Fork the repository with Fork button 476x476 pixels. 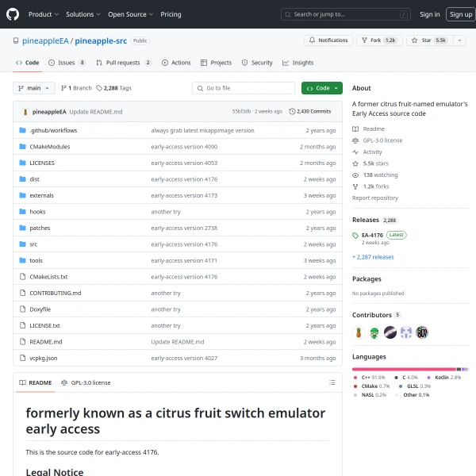379,40
